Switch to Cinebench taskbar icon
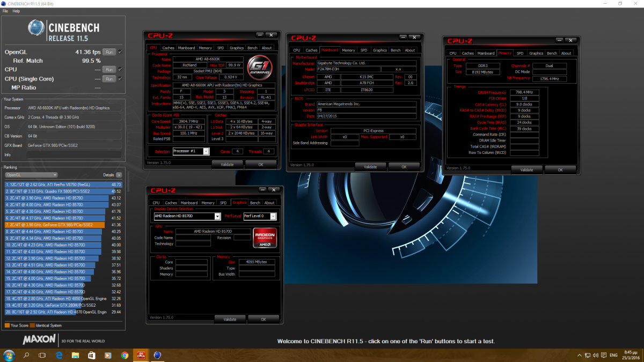644x362 pixels. (x=158, y=355)
